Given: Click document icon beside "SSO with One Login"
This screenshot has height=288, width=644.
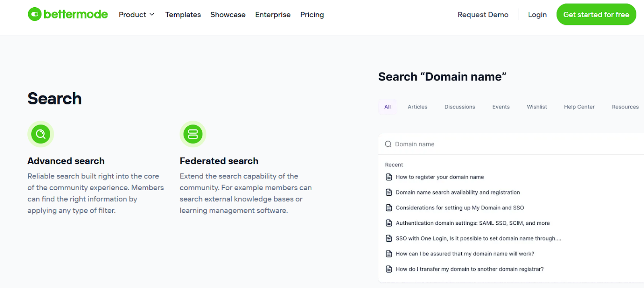Looking at the screenshot, I should 389,238.
